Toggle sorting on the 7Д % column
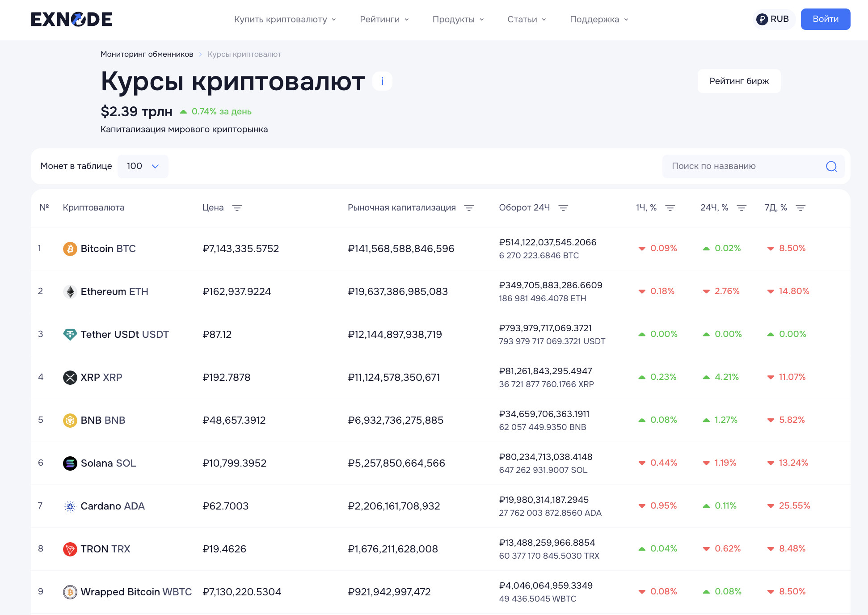The height and width of the screenshot is (615, 868). click(x=801, y=208)
